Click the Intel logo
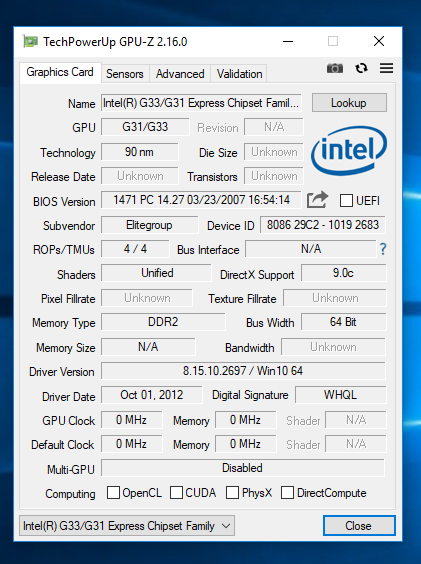The height and width of the screenshot is (564, 421). pyautogui.click(x=349, y=150)
